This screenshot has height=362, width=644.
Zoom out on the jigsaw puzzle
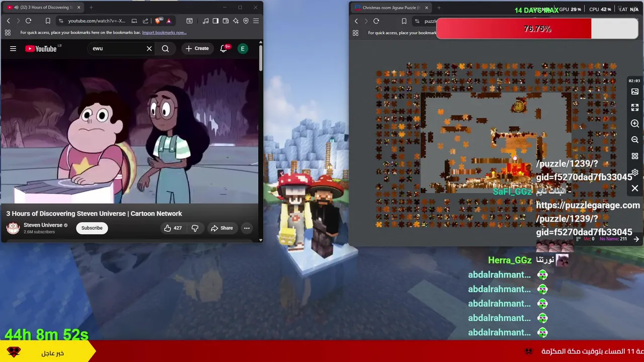tap(635, 140)
